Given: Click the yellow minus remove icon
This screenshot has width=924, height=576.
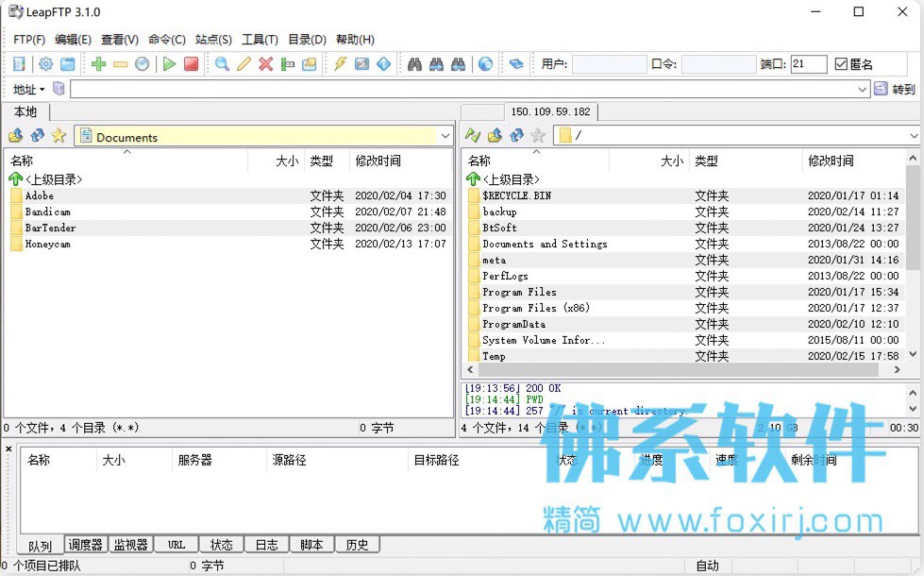Looking at the screenshot, I should 120,63.
